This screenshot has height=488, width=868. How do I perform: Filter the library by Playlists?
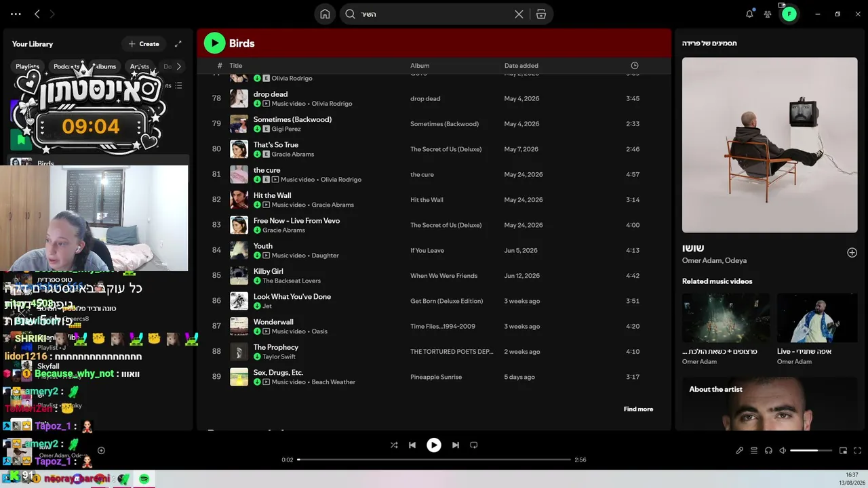pyautogui.click(x=28, y=66)
